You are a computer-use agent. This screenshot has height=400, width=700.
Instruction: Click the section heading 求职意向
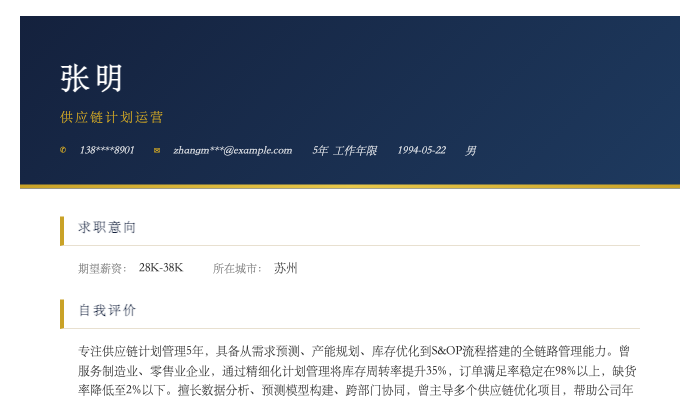coord(107,227)
